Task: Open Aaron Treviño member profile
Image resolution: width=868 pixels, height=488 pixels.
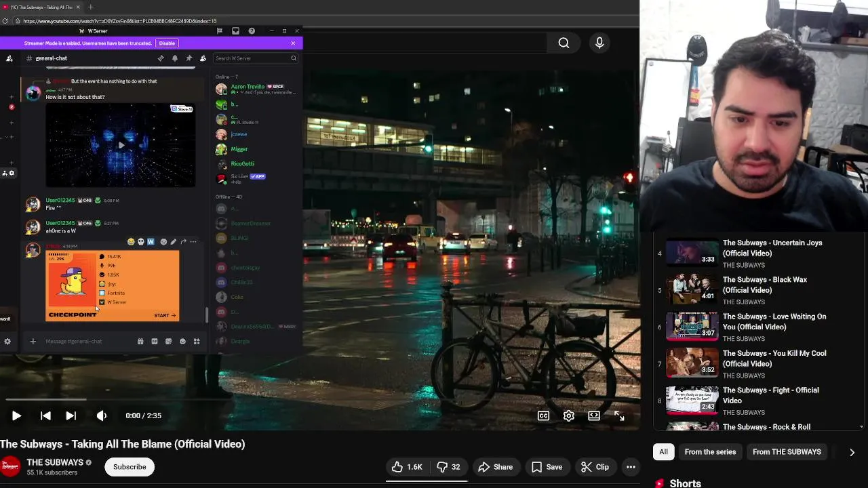Action: [x=255, y=89]
